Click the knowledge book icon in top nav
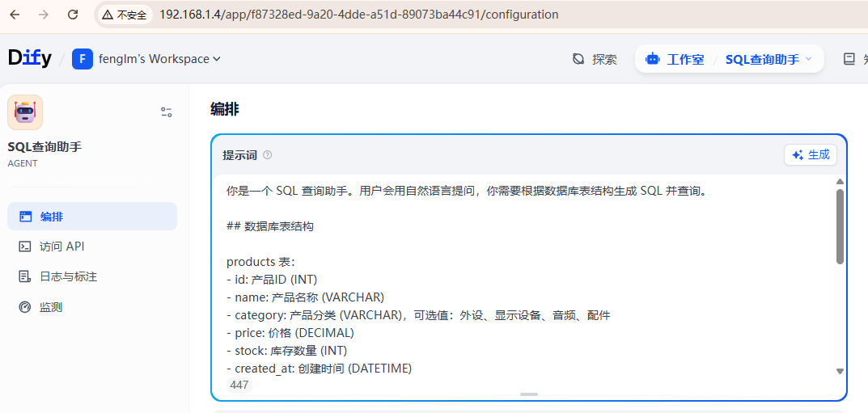The height and width of the screenshot is (413, 868). pyautogui.click(x=849, y=59)
